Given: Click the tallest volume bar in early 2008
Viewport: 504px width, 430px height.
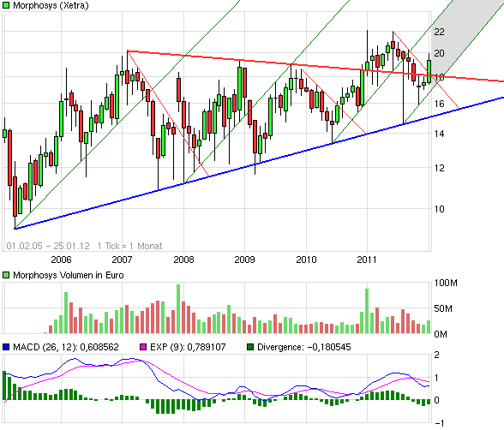Looking at the screenshot, I should [178, 308].
